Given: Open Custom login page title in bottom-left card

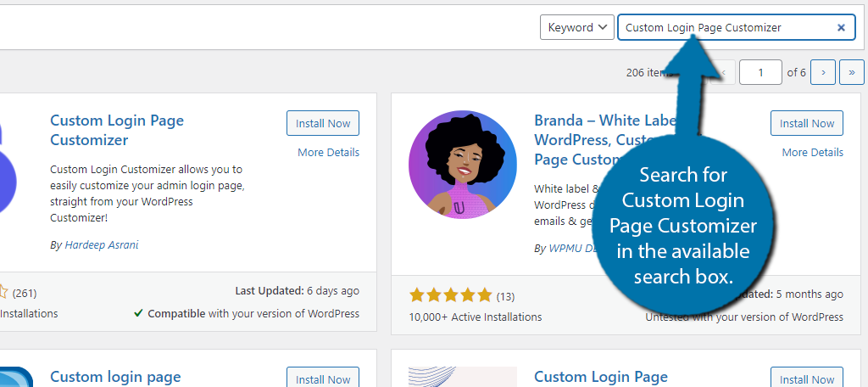Looking at the screenshot, I should 115,377.
